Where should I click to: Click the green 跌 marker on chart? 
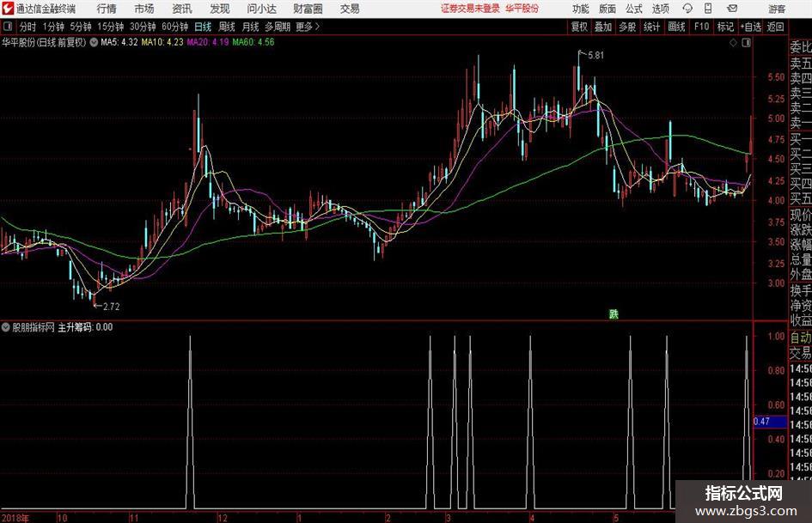614,313
